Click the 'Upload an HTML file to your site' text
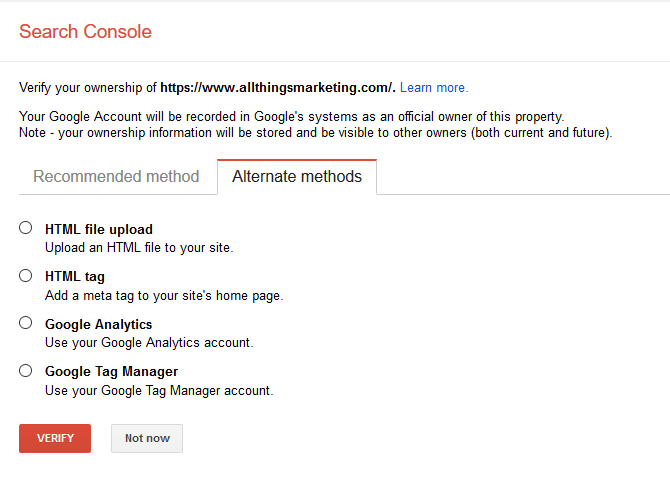 (139, 248)
